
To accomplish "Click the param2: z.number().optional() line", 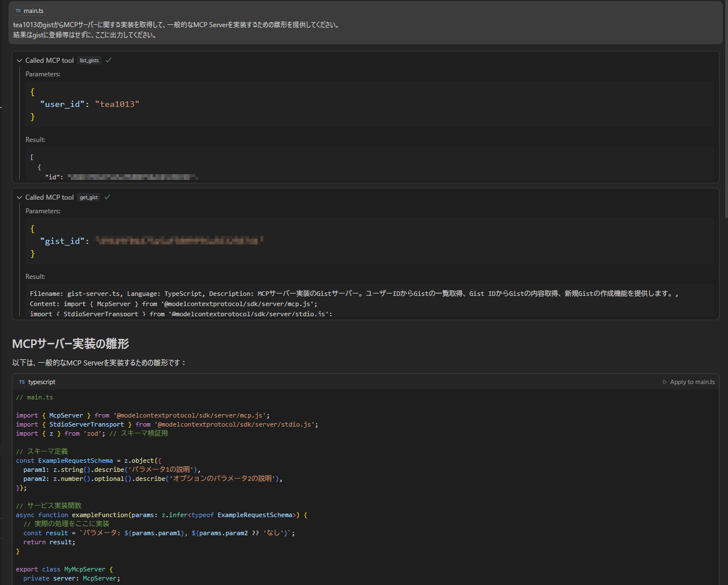I will (x=153, y=479).
